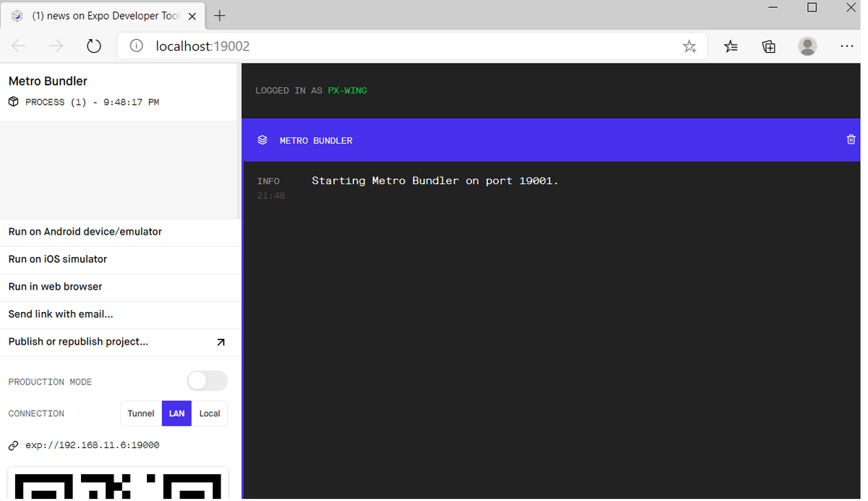Open browser settings and more menu
Image resolution: width=868 pixels, height=501 pixels.
pyautogui.click(x=847, y=46)
